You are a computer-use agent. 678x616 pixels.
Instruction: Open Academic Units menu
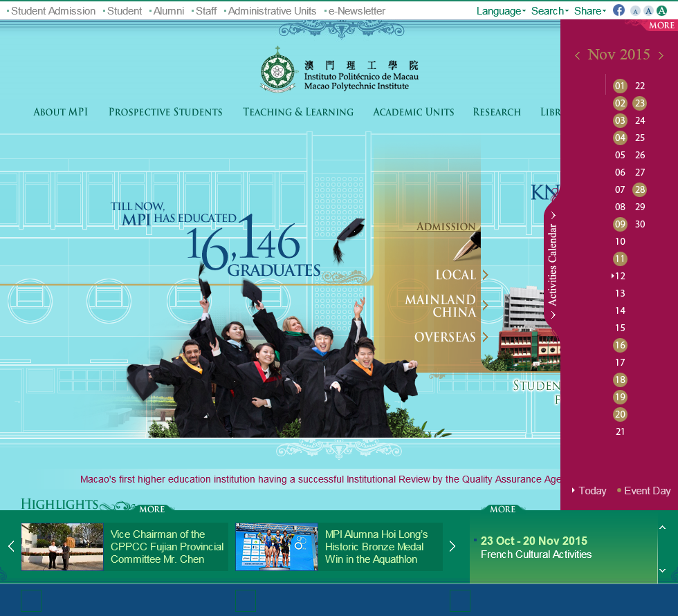tap(414, 112)
